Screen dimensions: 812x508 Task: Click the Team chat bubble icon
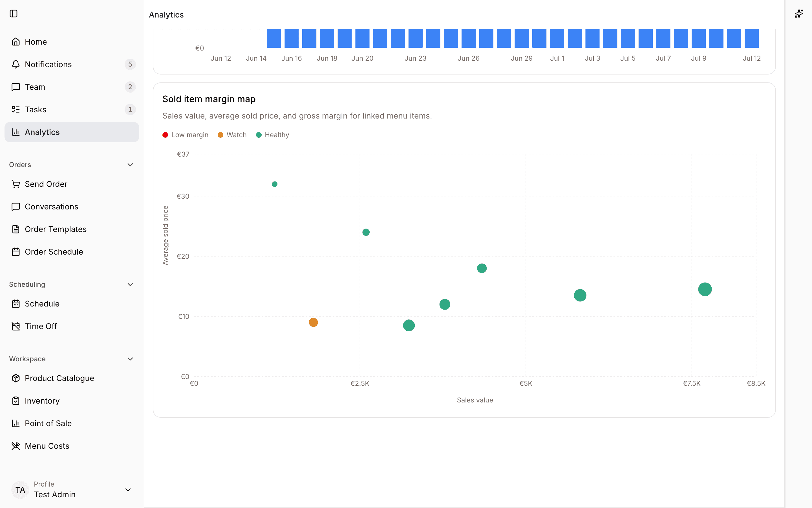pos(16,87)
